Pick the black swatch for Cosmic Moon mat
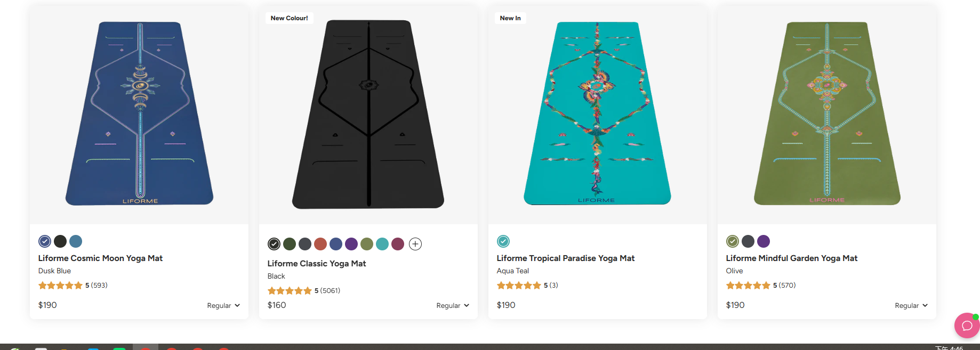Viewport: 980px width, 350px height. click(60, 241)
